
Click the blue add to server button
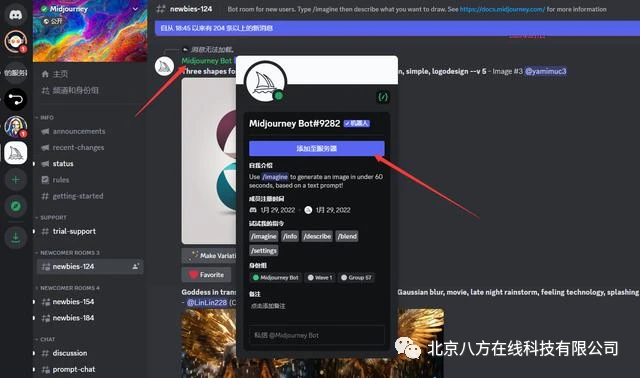[316, 149]
